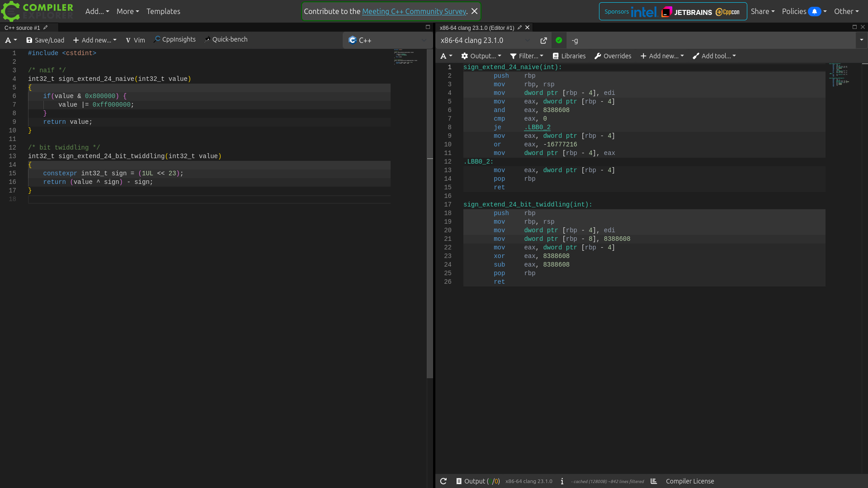Toggle Vim mode
Screen dimensions: 868x488
pos(135,40)
